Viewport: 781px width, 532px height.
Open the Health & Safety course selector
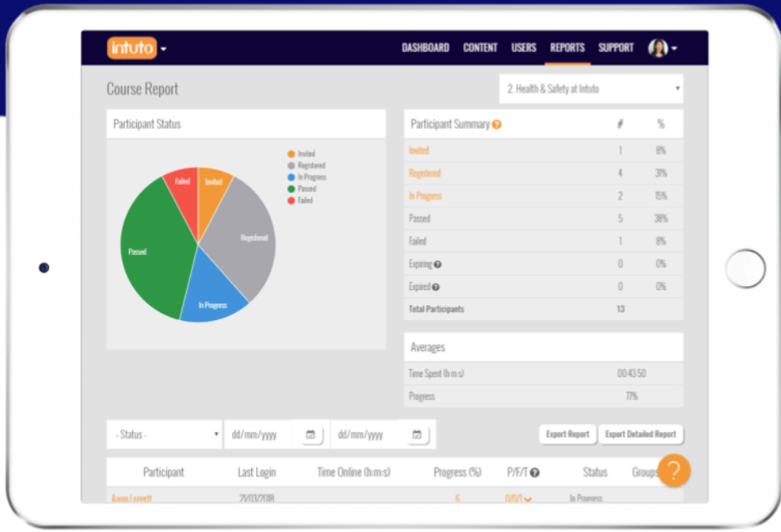pyautogui.click(x=591, y=89)
